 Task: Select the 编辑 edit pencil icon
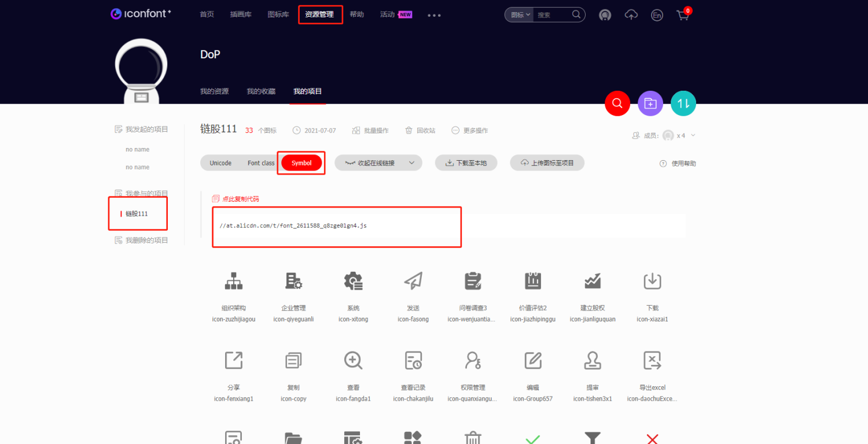tap(533, 360)
